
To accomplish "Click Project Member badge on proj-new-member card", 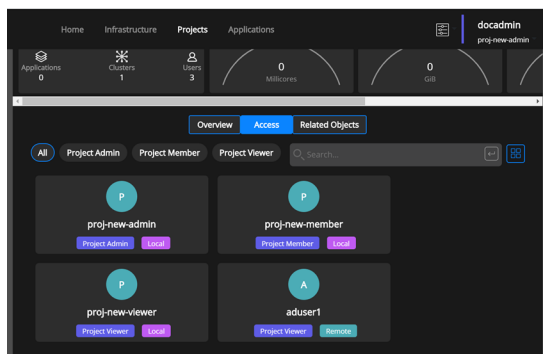I will (x=287, y=243).
